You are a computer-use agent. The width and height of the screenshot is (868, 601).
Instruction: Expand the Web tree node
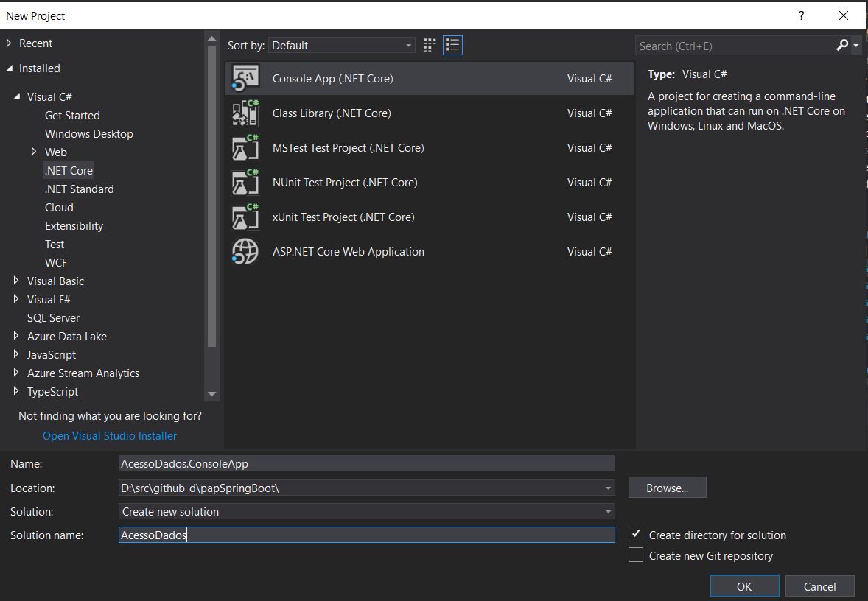(x=34, y=152)
